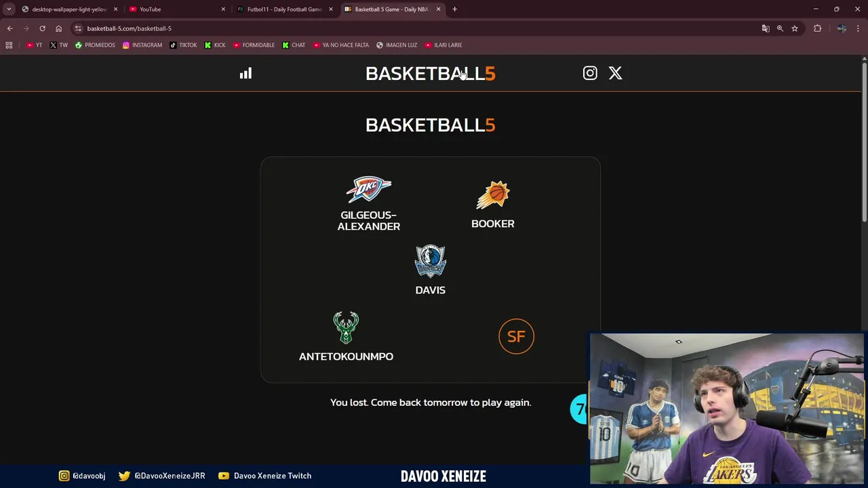View site information icon in address bar
This screenshot has height=488, width=868.
[x=79, y=28]
